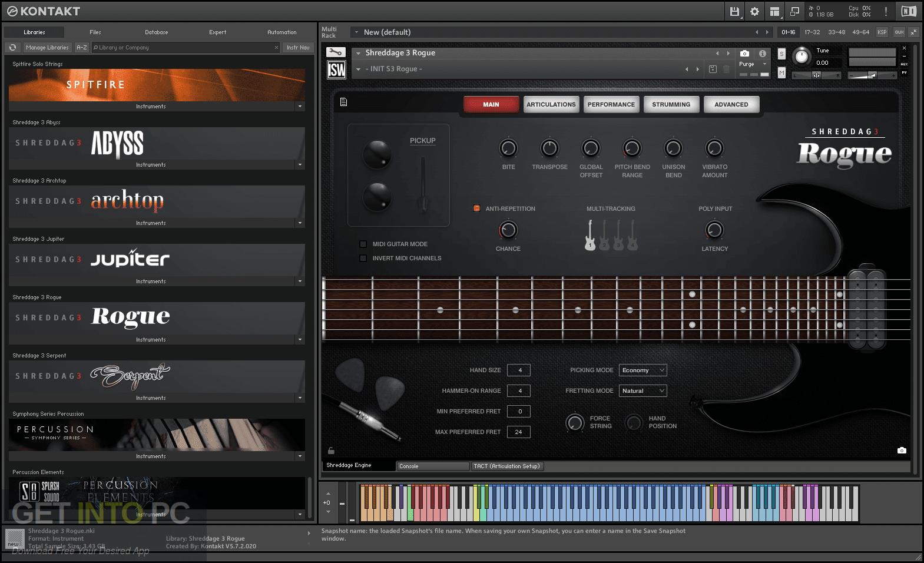The height and width of the screenshot is (563, 924).
Task: Toggle A-Z library sorting
Action: 82,47
